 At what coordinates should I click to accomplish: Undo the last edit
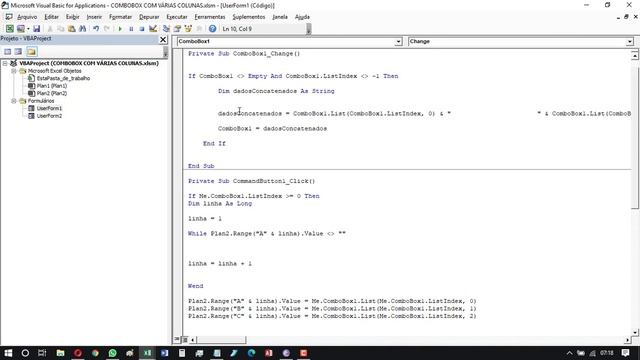point(96,29)
